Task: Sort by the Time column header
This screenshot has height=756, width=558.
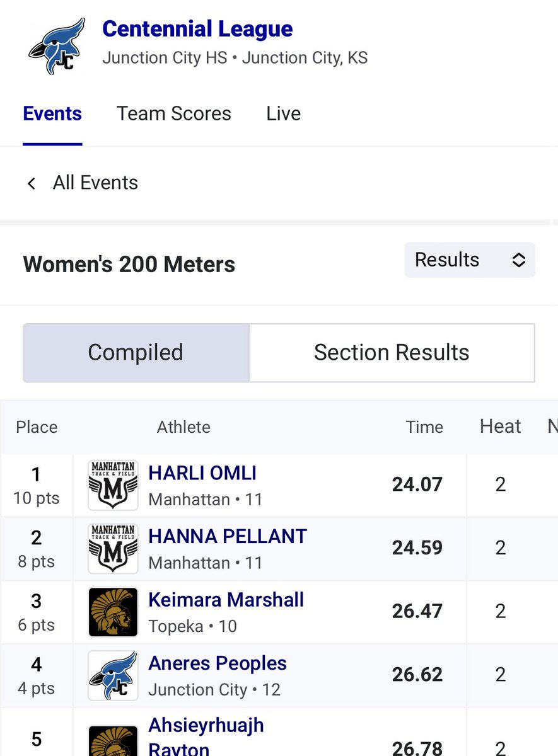Action: [x=424, y=427]
